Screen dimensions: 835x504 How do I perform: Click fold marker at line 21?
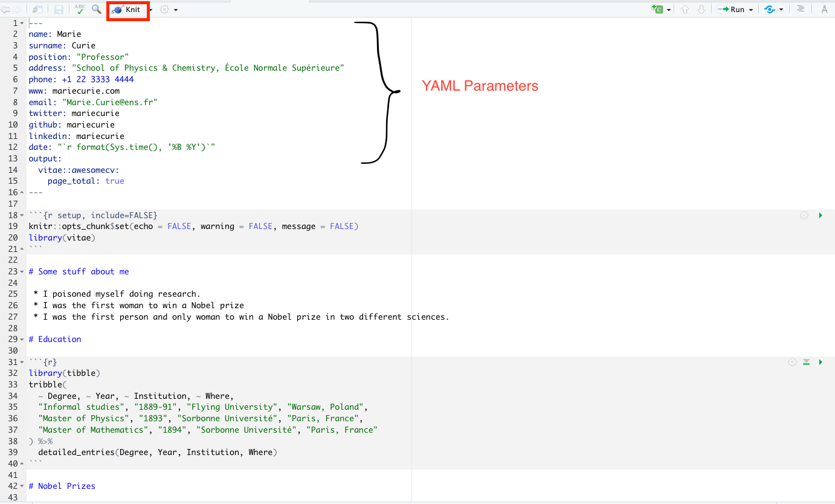pyautogui.click(x=22, y=249)
